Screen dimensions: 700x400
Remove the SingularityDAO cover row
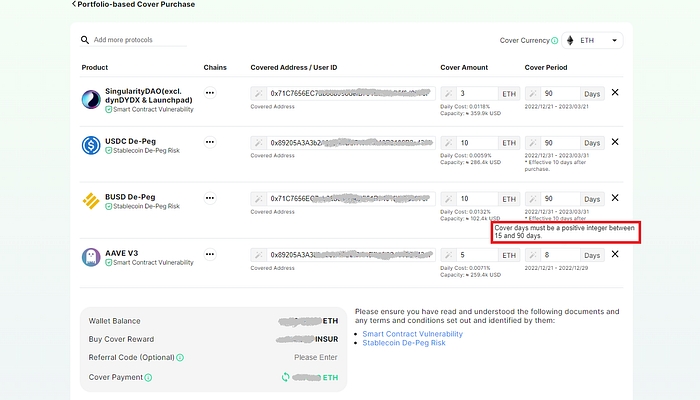615,92
